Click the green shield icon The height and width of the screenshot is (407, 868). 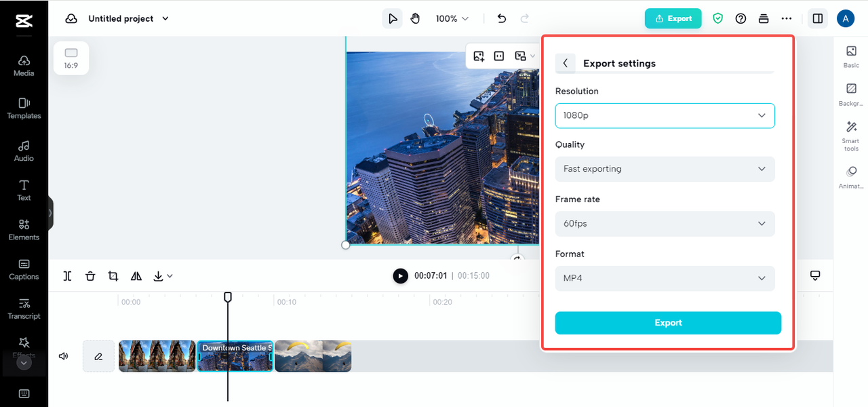click(717, 19)
